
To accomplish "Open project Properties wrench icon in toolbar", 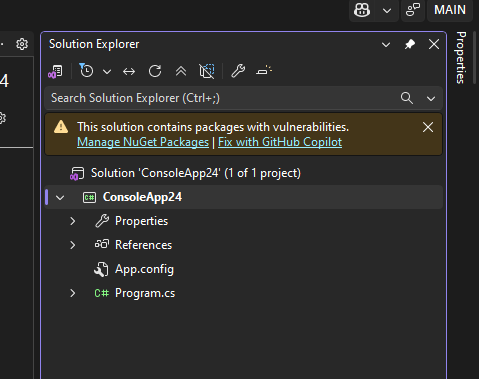I will click(x=238, y=71).
